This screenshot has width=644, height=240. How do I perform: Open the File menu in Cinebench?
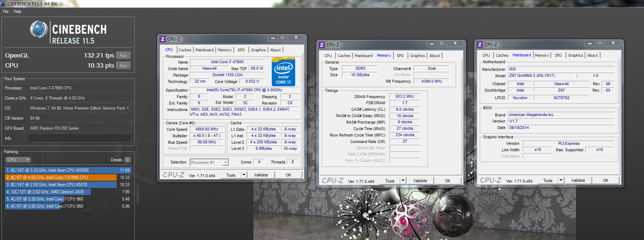pyautogui.click(x=6, y=11)
